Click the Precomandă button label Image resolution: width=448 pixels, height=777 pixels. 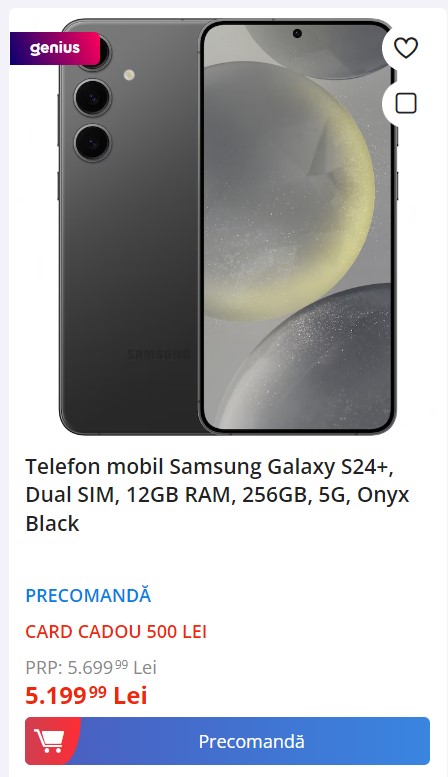251,741
